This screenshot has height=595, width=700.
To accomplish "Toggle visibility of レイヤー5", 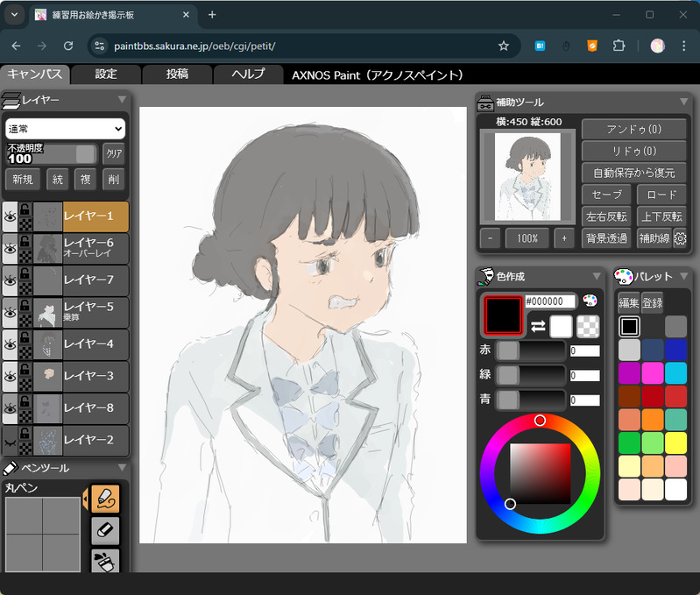I will (x=10, y=313).
